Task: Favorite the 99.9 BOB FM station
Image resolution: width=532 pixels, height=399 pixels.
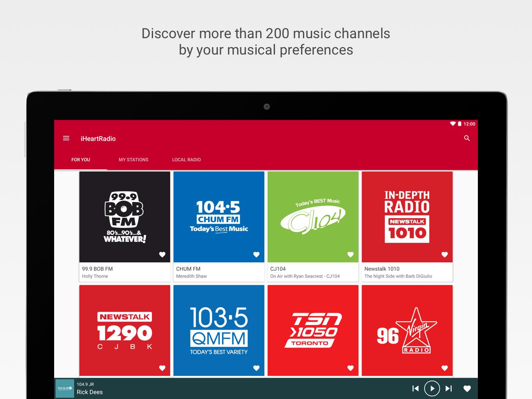Action: click(x=162, y=255)
